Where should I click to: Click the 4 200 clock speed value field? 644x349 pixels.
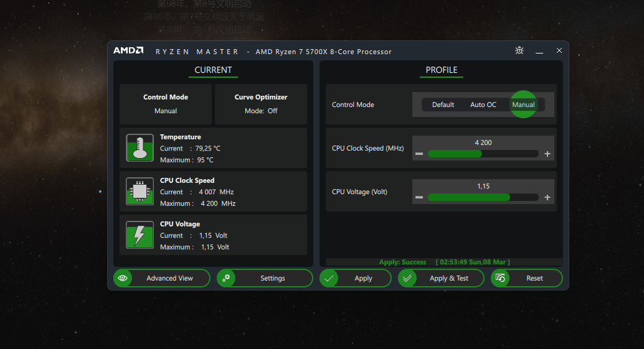pyautogui.click(x=483, y=142)
